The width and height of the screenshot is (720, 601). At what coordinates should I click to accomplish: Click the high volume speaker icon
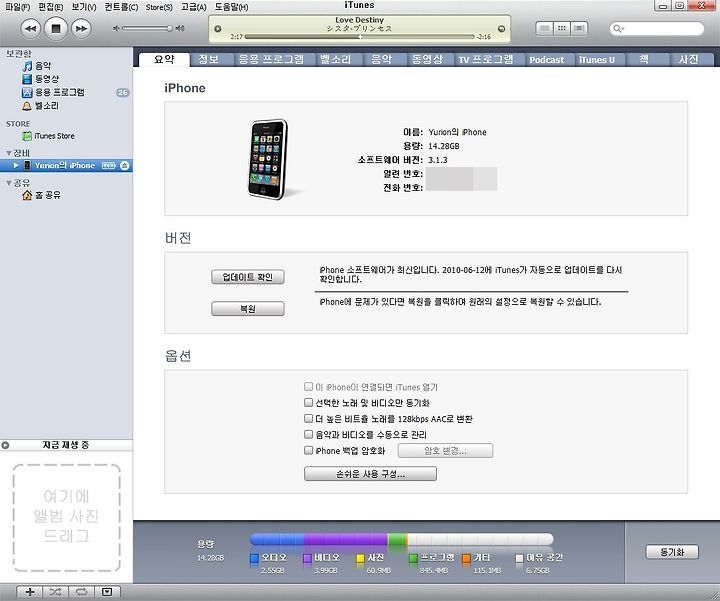(x=180, y=28)
